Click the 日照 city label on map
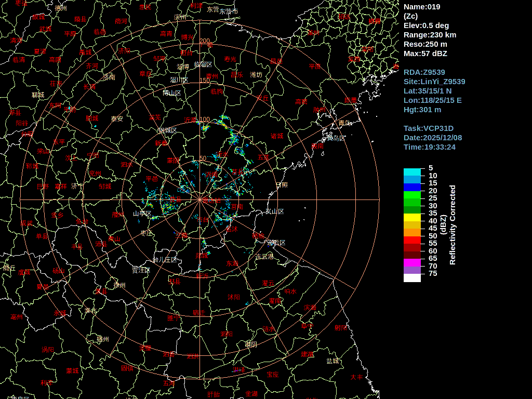Viewport: 532px width, 399px height. point(282,185)
